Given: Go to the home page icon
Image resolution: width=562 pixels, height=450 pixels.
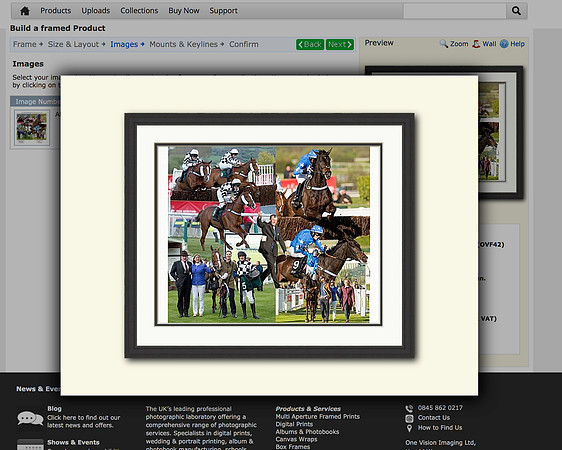Looking at the screenshot, I should (x=25, y=11).
